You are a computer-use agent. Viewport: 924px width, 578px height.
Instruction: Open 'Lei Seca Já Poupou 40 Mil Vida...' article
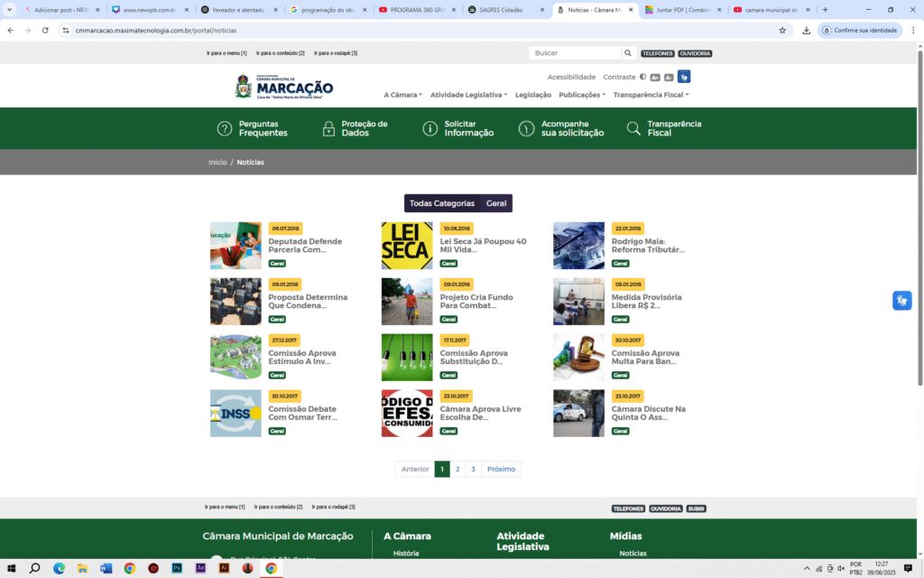pos(484,246)
